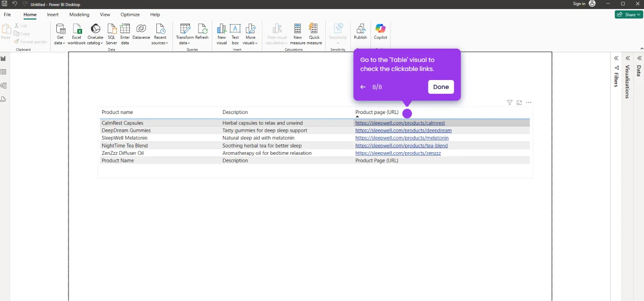Select the SleepWell Melatonin cell
The height and width of the screenshot is (301, 644).
(x=124, y=138)
